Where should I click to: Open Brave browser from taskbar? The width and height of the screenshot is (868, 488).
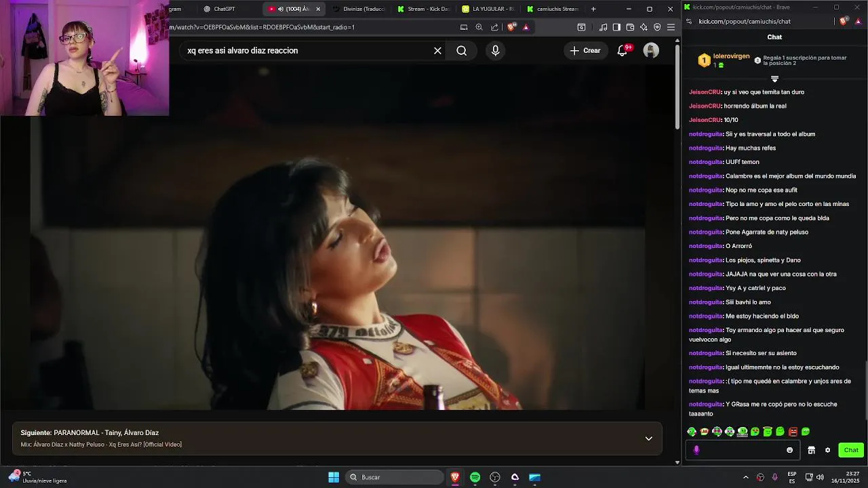point(455,477)
